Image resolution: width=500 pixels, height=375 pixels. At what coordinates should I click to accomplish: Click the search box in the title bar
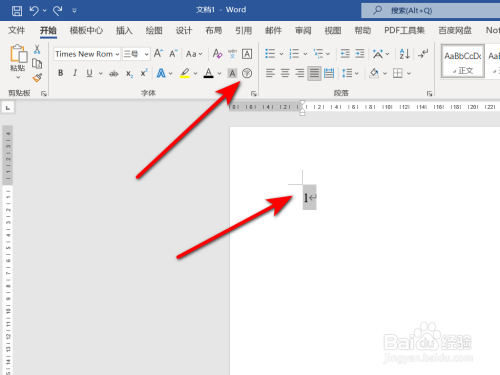(430, 11)
